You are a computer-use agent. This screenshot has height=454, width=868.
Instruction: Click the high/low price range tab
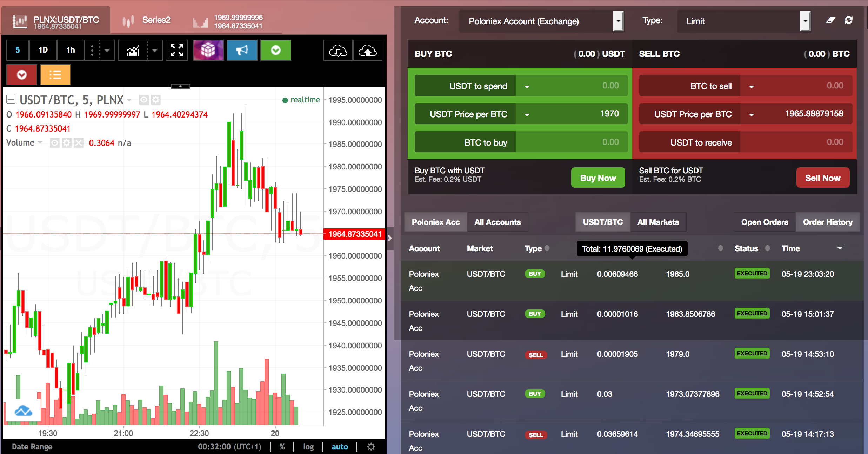[228, 22]
